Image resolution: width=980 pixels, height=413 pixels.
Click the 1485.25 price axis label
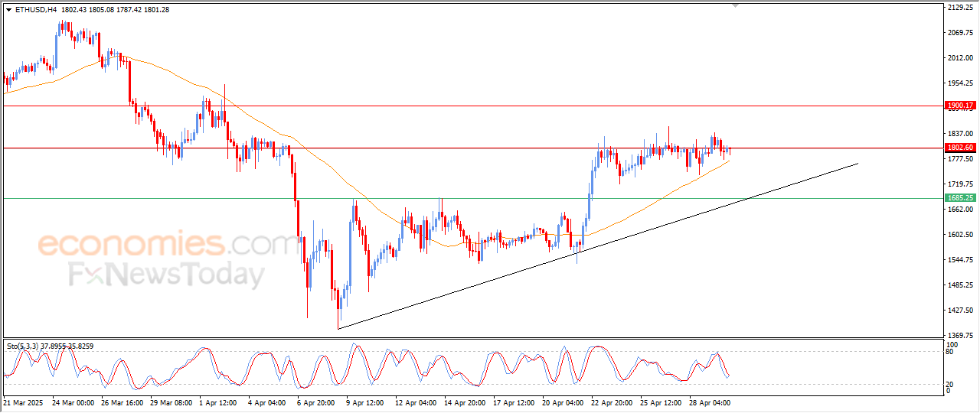(959, 285)
